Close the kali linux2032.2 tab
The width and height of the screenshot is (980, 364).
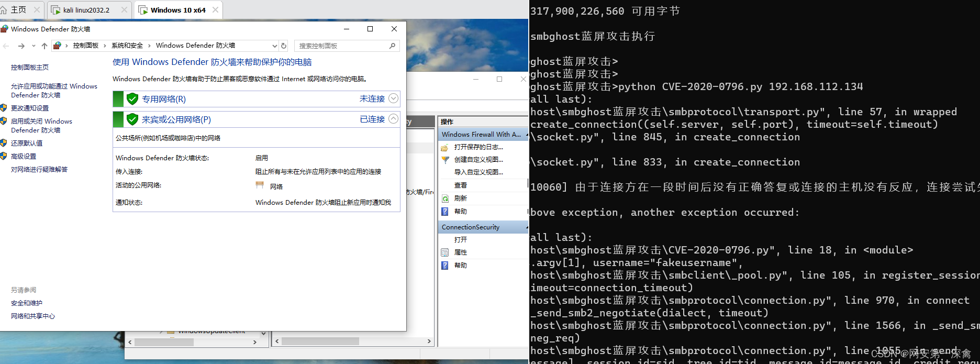point(124,10)
